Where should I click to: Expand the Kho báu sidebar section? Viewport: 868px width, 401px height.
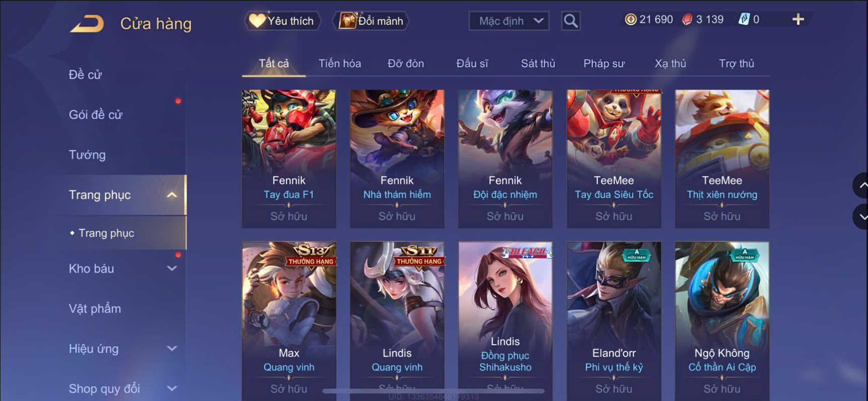123,269
